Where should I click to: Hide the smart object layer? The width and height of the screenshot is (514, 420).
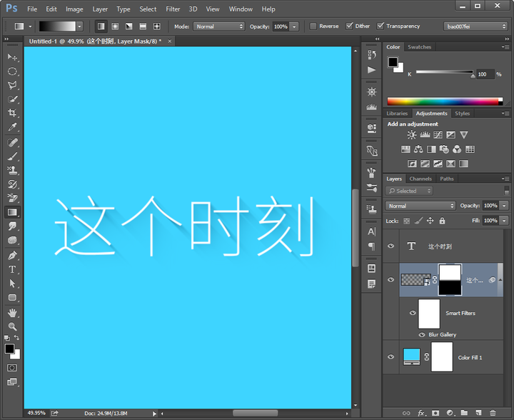click(x=390, y=280)
